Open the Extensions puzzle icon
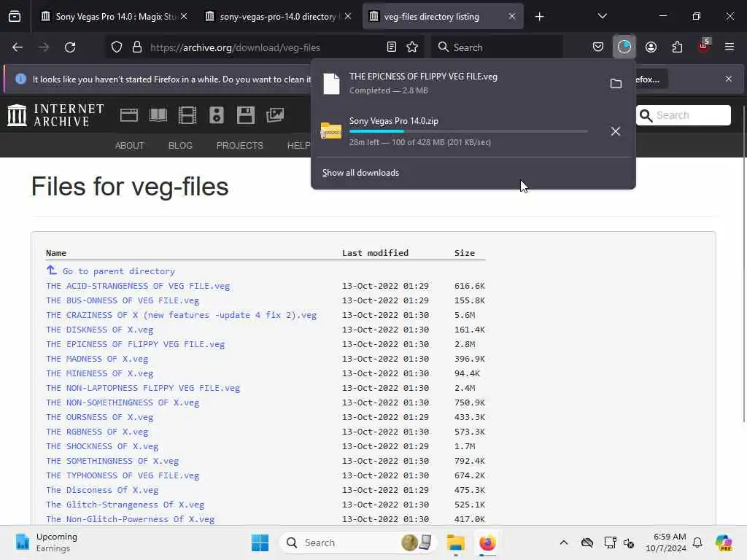The height and width of the screenshot is (560, 747). point(678,47)
